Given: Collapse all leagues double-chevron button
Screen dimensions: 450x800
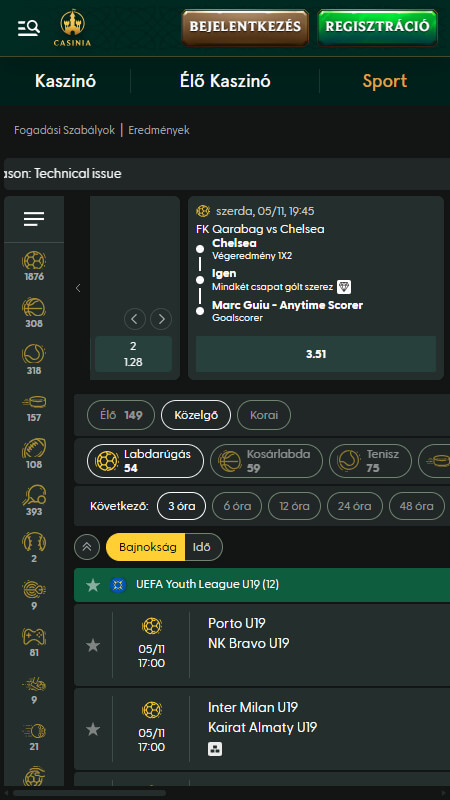Looking at the screenshot, I should [87, 547].
